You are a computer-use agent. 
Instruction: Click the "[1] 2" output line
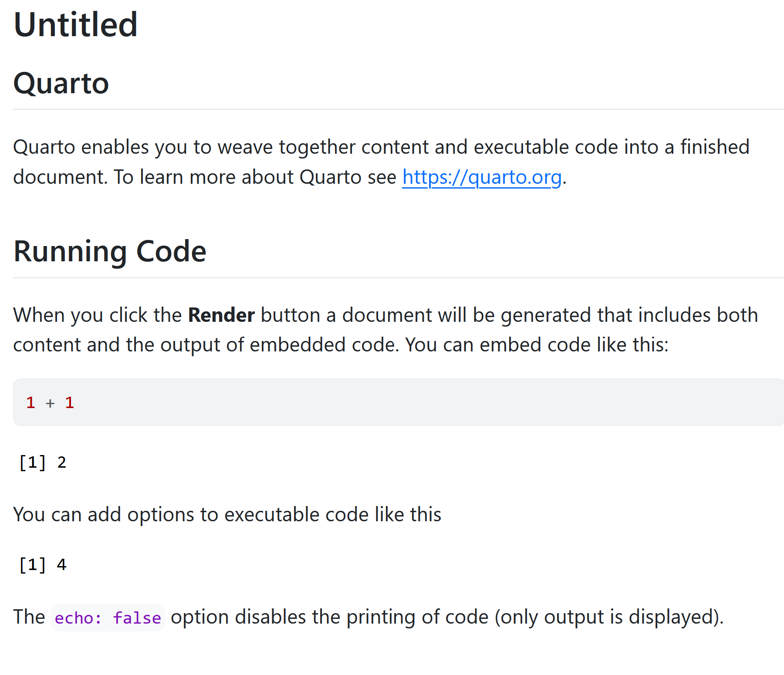pyautogui.click(x=42, y=462)
